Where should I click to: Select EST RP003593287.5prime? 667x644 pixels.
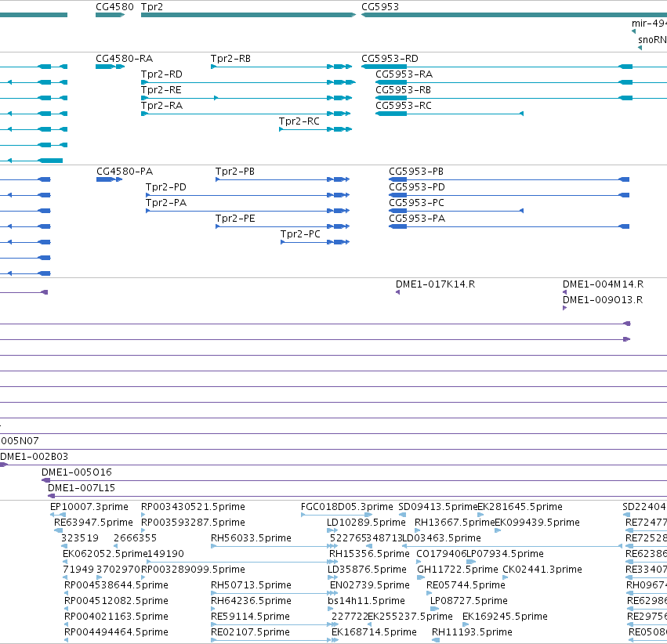(193, 523)
